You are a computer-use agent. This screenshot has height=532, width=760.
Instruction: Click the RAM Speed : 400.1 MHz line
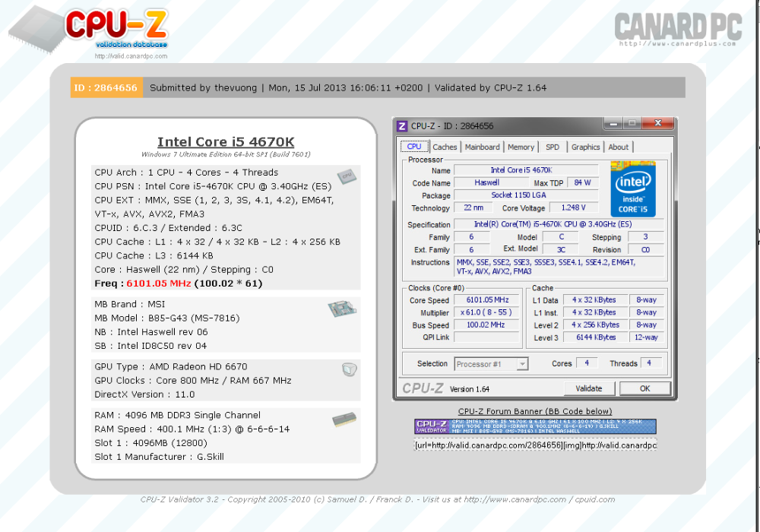(x=192, y=429)
